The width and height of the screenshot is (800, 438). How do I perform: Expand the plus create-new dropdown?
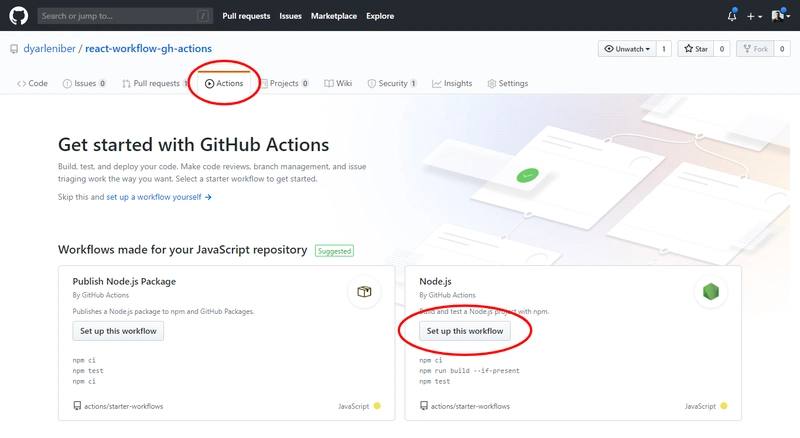754,16
